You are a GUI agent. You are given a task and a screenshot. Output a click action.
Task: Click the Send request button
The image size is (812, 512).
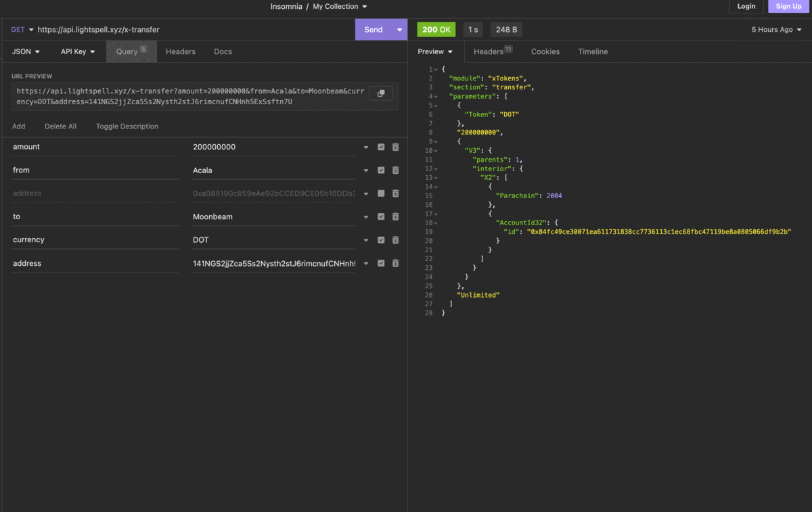373,30
